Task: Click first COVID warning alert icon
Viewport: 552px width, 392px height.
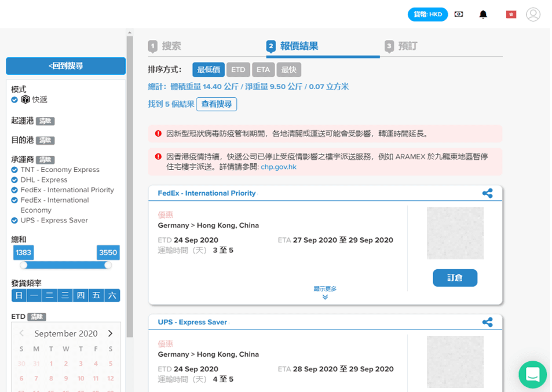Action: click(x=159, y=134)
